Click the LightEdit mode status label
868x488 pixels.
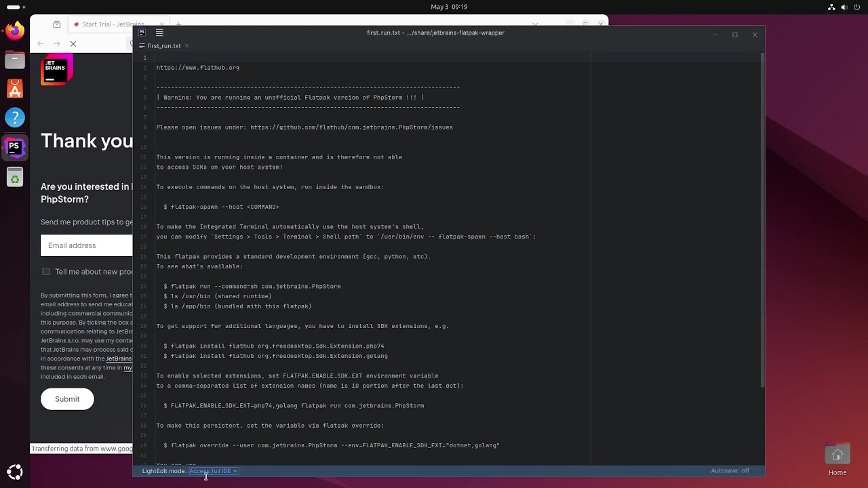tap(163, 471)
